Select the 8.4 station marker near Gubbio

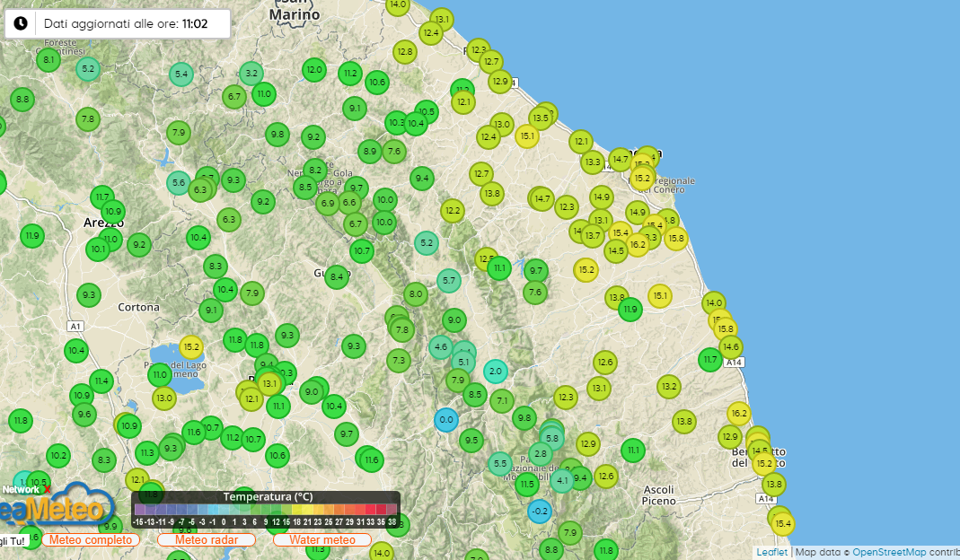(x=337, y=276)
